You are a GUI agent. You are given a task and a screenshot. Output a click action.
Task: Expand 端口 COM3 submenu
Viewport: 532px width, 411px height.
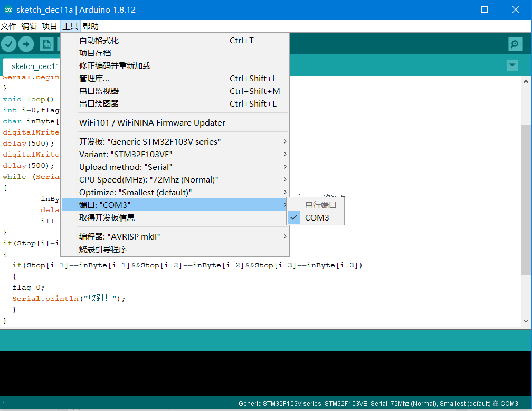175,205
